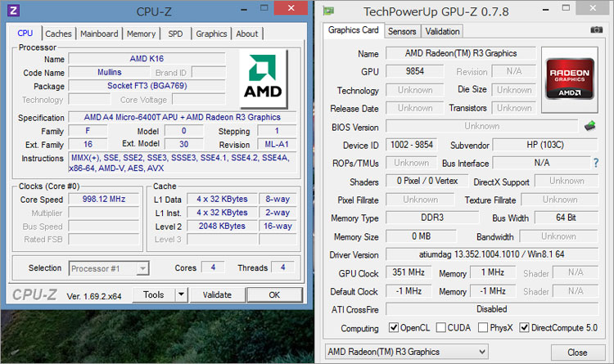
Task: Expand the Tools dropdown arrow in CPU-Z
Action: click(181, 294)
